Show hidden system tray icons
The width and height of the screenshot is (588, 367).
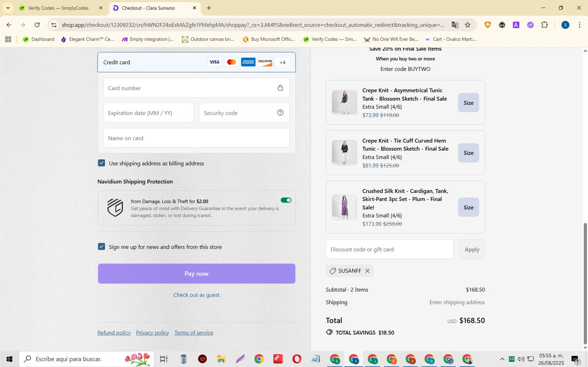[502, 359]
